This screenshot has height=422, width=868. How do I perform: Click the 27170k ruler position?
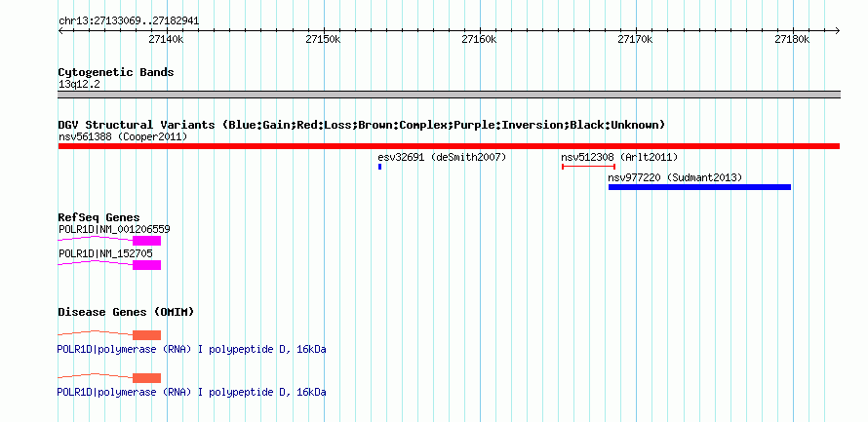[x=636, y=39]
